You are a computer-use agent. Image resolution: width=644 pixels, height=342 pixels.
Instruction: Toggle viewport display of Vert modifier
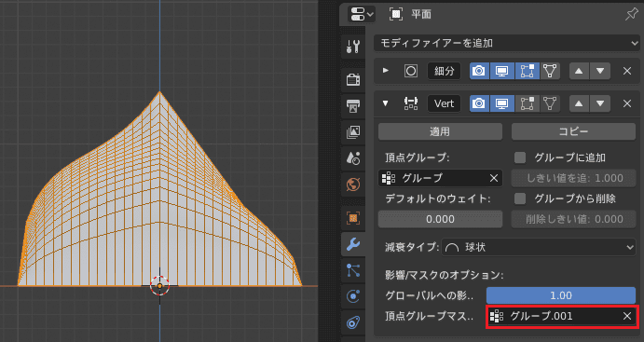(x=502, y=103)
